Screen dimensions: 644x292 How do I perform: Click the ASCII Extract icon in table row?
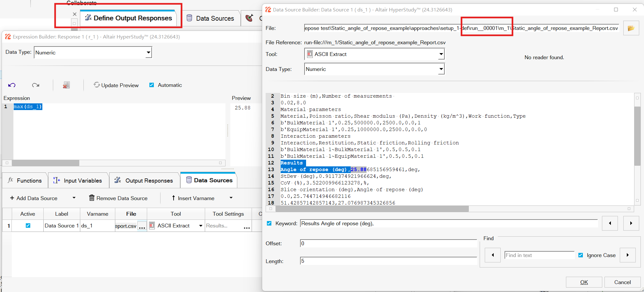tap(152, 226)
